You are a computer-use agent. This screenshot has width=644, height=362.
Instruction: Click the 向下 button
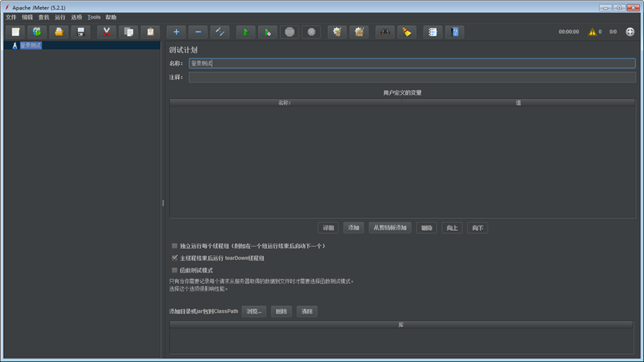pyautogui.click(x=478, y=228)
